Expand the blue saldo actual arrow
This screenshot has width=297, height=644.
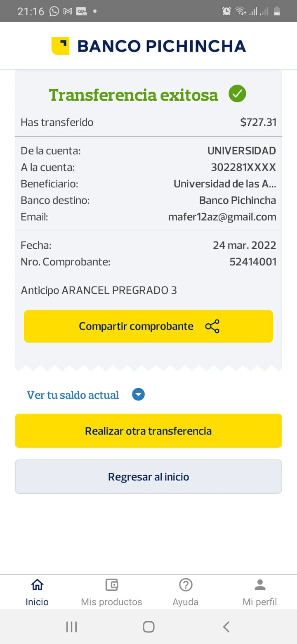[x=138, y=395]
